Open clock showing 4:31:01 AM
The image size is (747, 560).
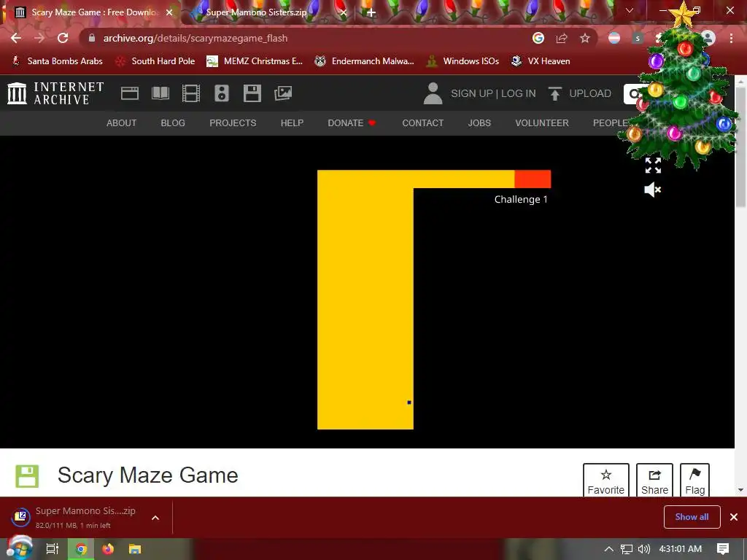click(x=681, y=549)
